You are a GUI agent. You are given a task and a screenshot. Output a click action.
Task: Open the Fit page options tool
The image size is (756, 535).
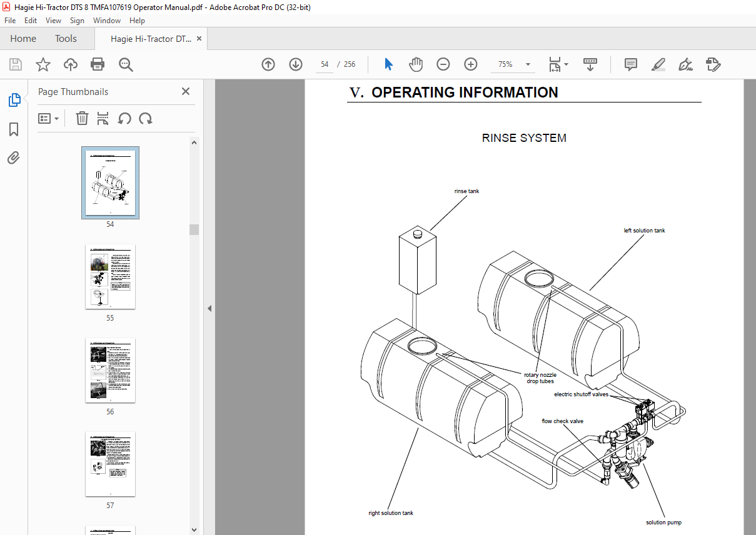point(555,64)
